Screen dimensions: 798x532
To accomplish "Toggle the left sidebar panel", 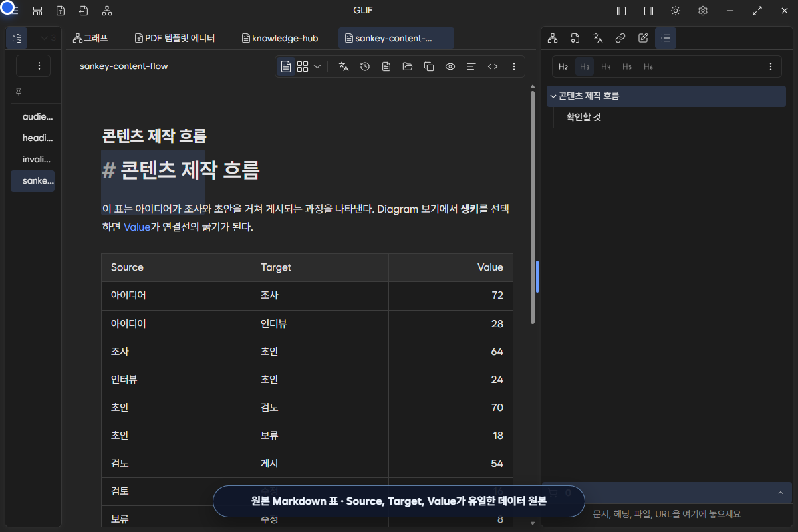I will click(622, 11).
